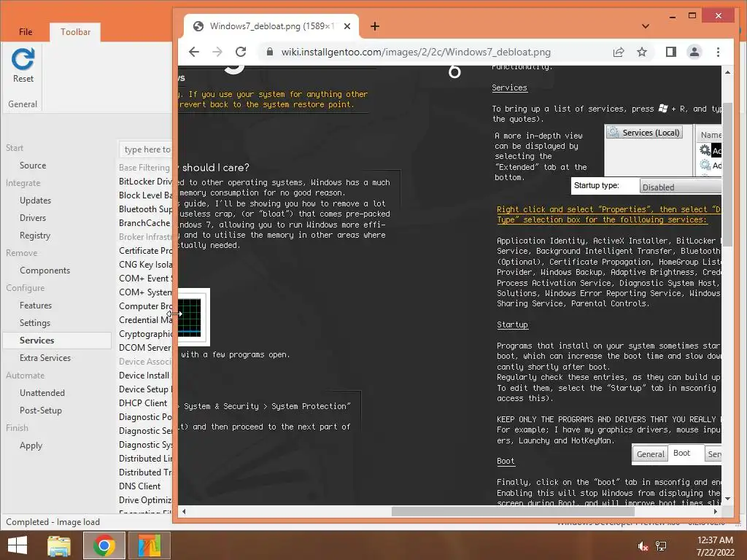Select Apply in NTLite sidebar
Image resolution: width=747 pixels, height=560 pixels.
[x=31, y=446]
